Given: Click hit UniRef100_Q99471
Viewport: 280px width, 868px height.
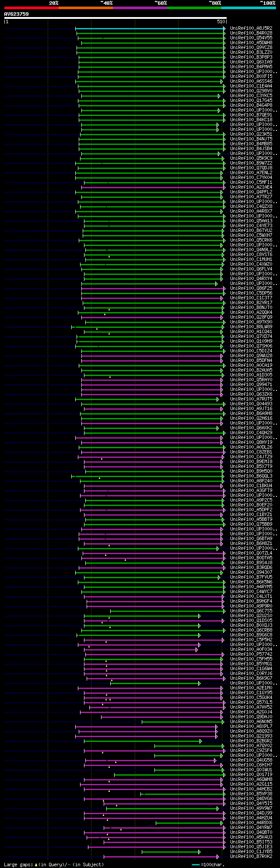Looking at the screenshot, I should [x=252, y=384].
